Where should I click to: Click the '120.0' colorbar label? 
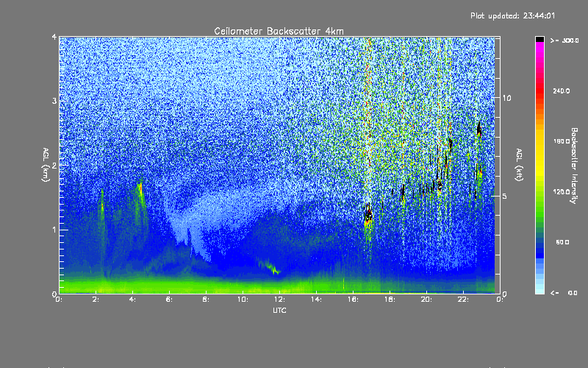562,192
